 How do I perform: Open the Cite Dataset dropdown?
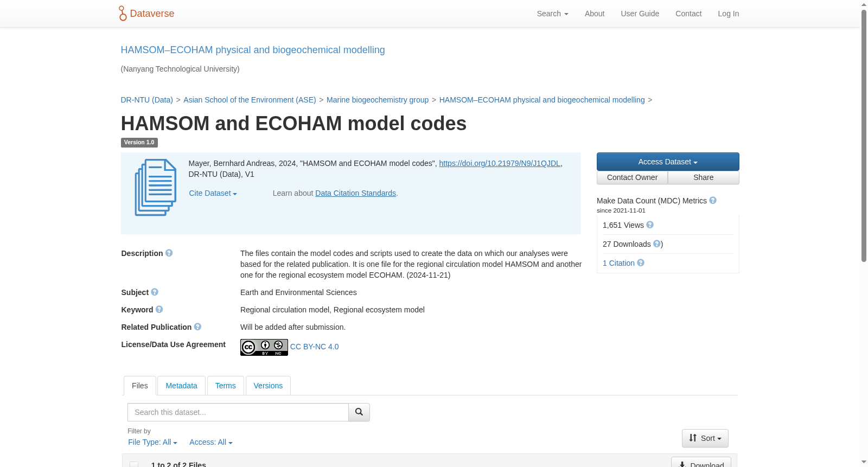[213, 194]
